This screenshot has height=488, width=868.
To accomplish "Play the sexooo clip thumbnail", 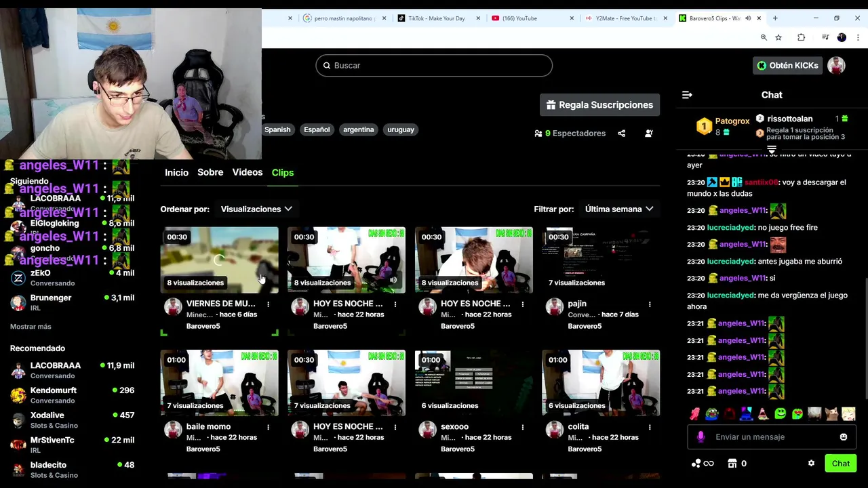I will pyautogui.click(x=474, y=383).
